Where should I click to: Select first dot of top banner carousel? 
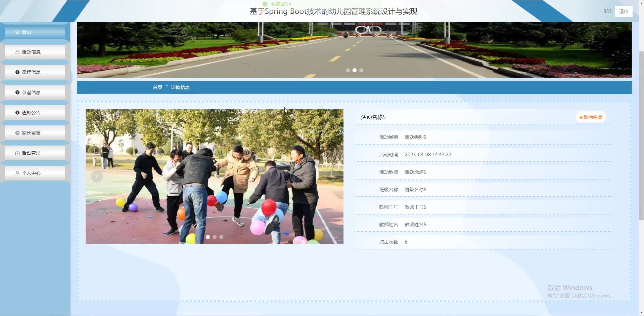click(348, 70)
